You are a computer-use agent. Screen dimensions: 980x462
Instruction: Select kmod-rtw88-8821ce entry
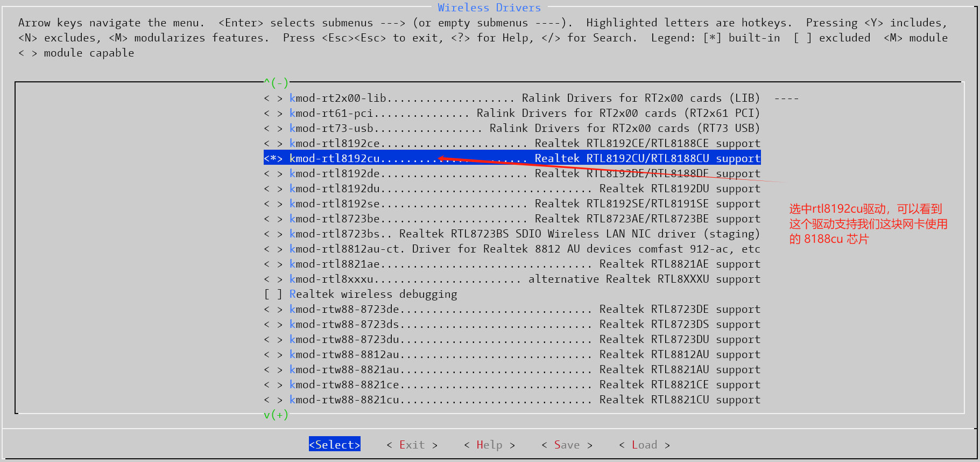[x=512, y=384]
